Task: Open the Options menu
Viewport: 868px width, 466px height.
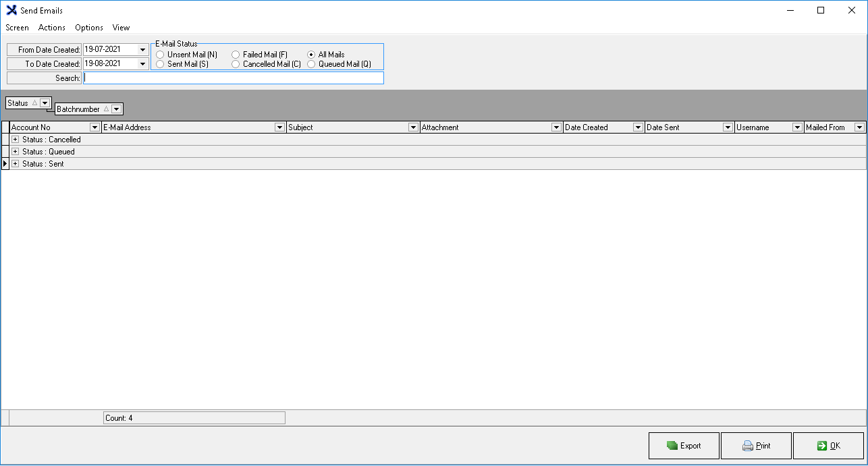Action: (89, 28)
